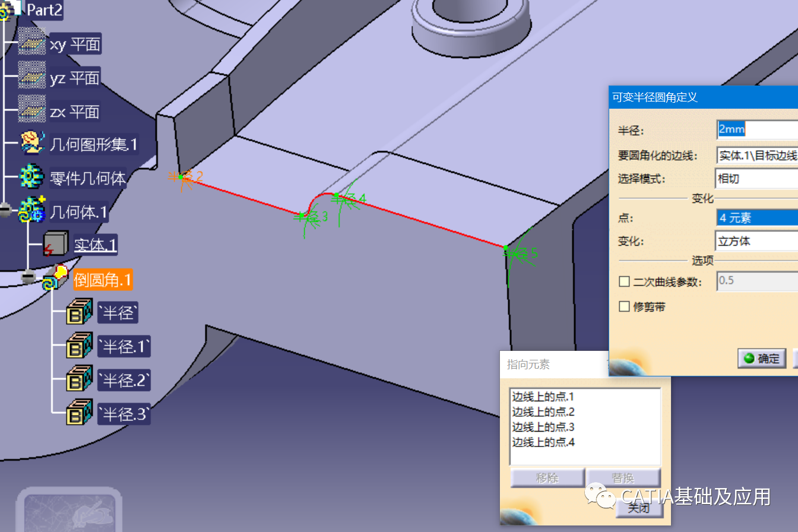Click the parameter icon beside `半径.2`
This screenshot has width=798, height=532.
pyautogui.click(x=79, y=379)
